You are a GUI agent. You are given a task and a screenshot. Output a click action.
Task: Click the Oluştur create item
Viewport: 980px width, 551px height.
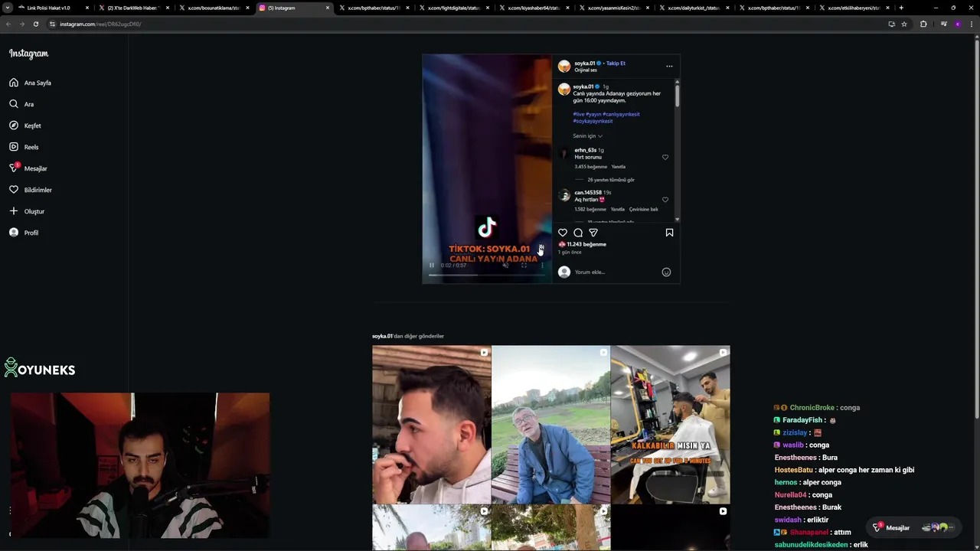click(x=27, y=211)
